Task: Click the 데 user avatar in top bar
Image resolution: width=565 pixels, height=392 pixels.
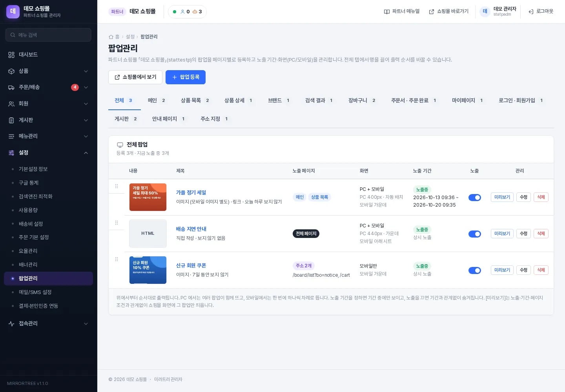Action: [x=485, y=11]
